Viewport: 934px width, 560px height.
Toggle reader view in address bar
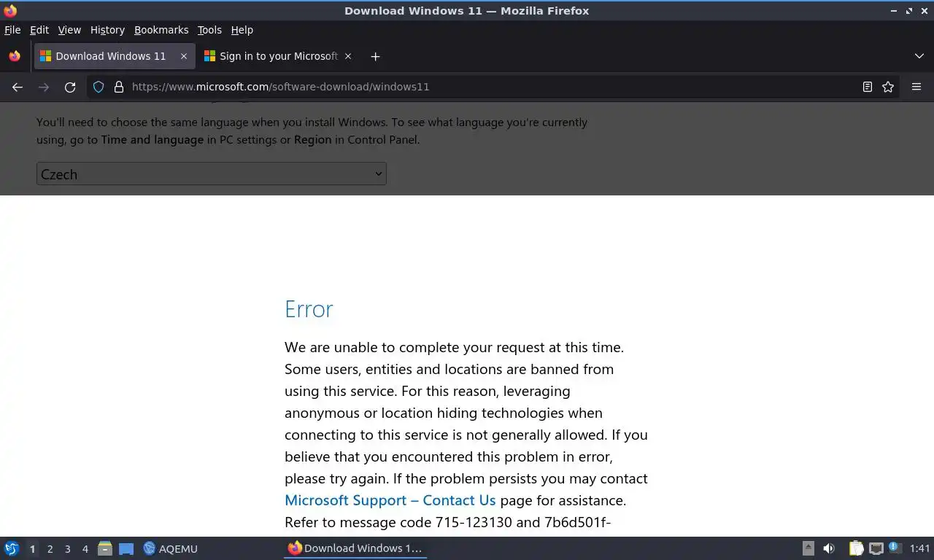(x=867, y=87)
